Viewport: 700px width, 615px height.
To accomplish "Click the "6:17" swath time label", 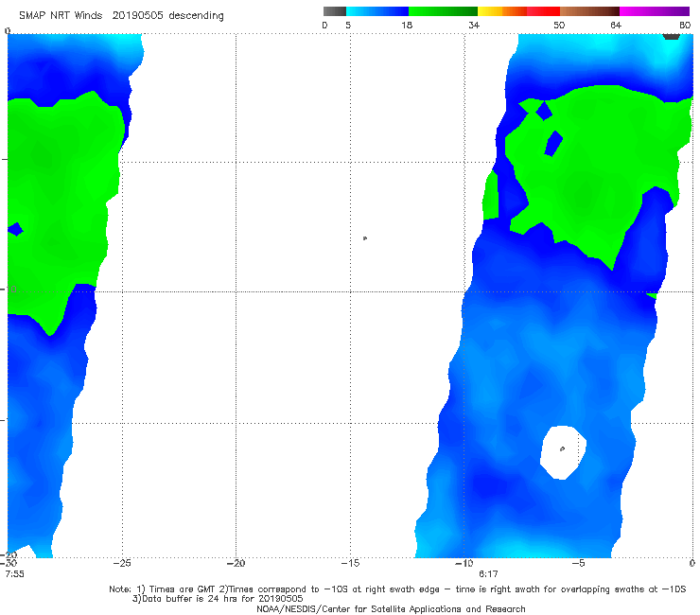I will (488, 574).
